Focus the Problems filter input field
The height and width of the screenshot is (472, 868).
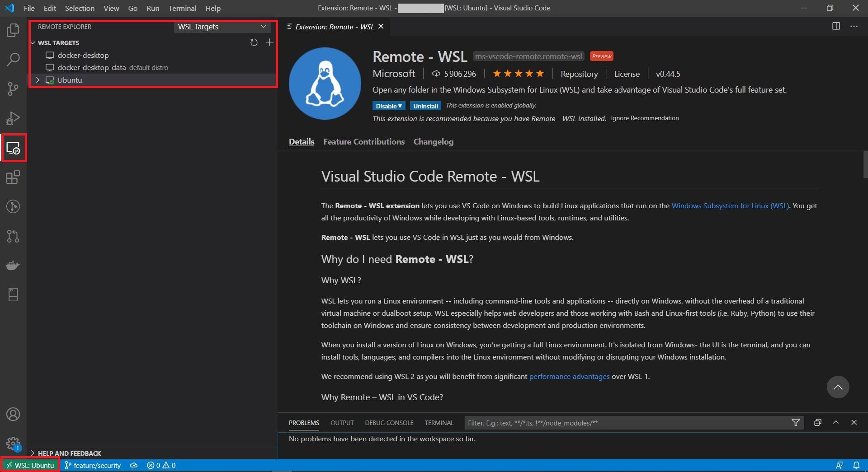[x=627, y=423]
